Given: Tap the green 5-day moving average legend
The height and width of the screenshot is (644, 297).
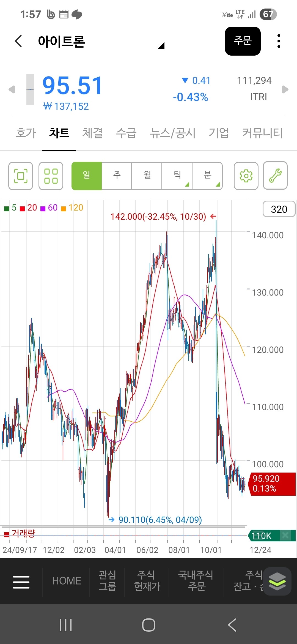Looking at the screenshot, I should pyautogui.click(x=10, y=208).
